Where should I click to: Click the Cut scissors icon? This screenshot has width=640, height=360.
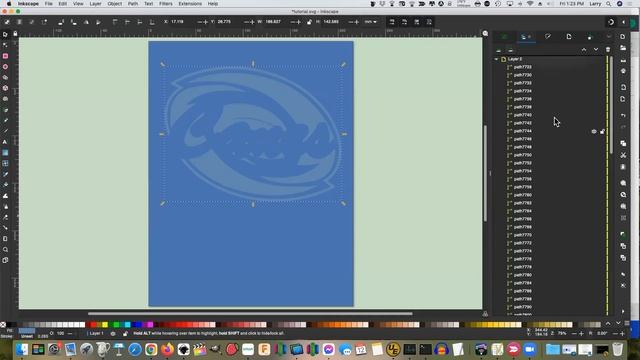tap(623, 155)
